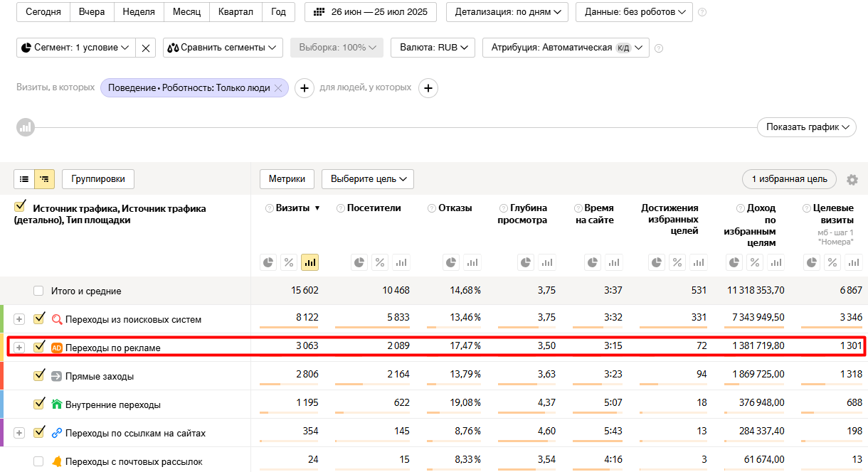This screenshot has height=472, width=868.
Task: Select the Квартал period tab
Action: pos(235,11)
